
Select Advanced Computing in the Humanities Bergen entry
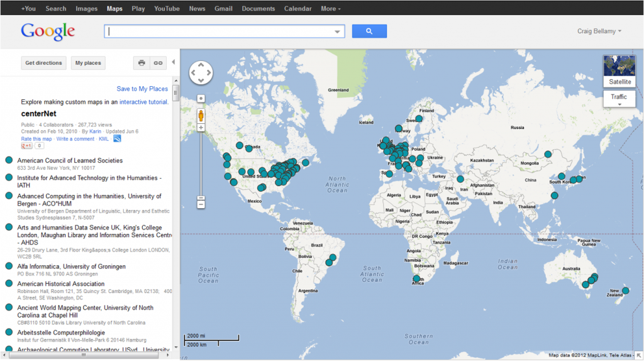(89, 200)
